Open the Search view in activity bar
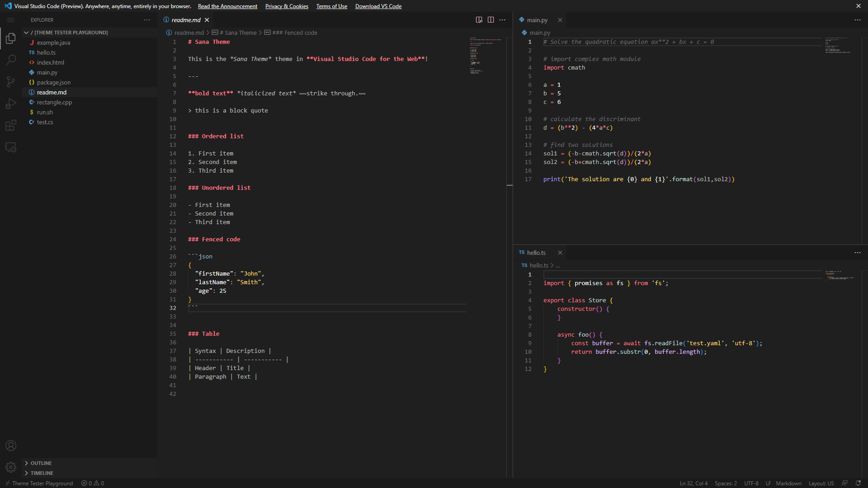Screen dimensions: 868x488 pyautogui.click(x=11, y=60)
